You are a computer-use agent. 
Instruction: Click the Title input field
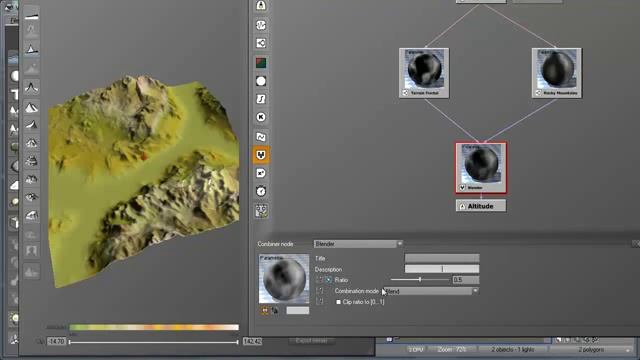442,258
